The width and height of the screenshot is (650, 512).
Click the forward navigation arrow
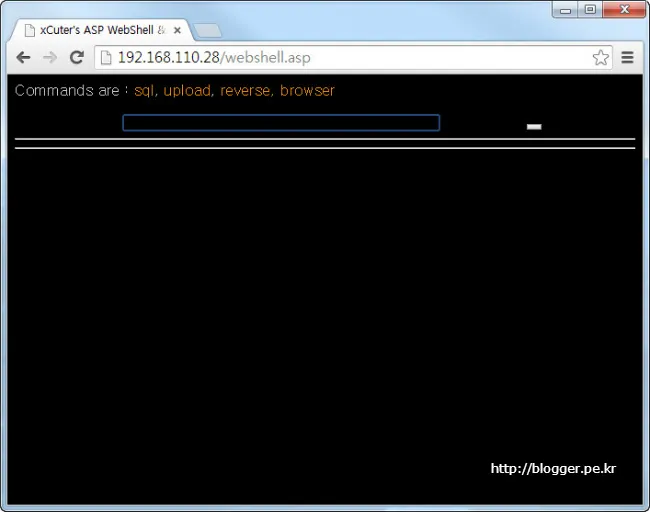[50, 57]
